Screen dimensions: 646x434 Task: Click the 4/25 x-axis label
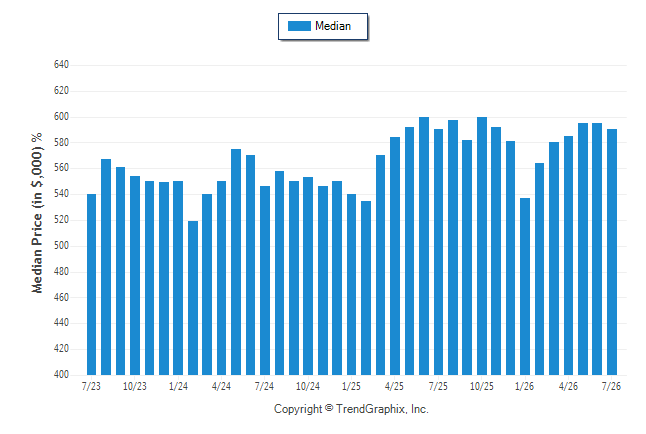[x=394, y=386]
